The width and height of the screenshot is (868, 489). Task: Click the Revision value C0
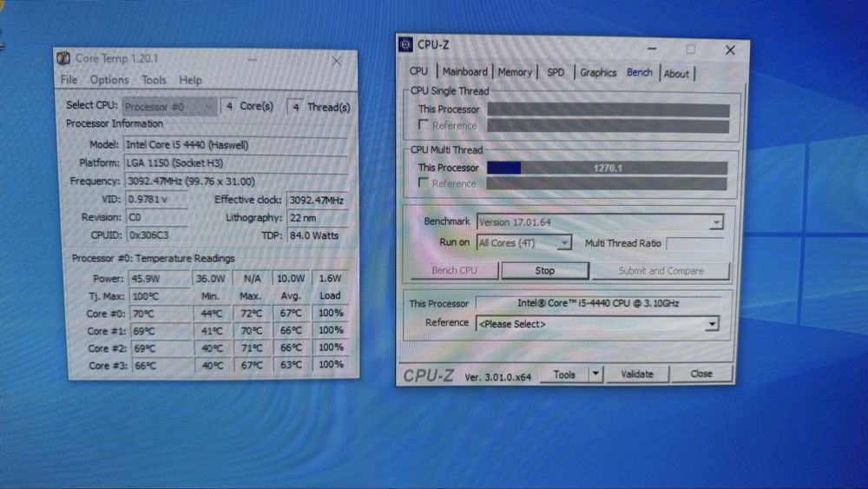pos(157,217)
